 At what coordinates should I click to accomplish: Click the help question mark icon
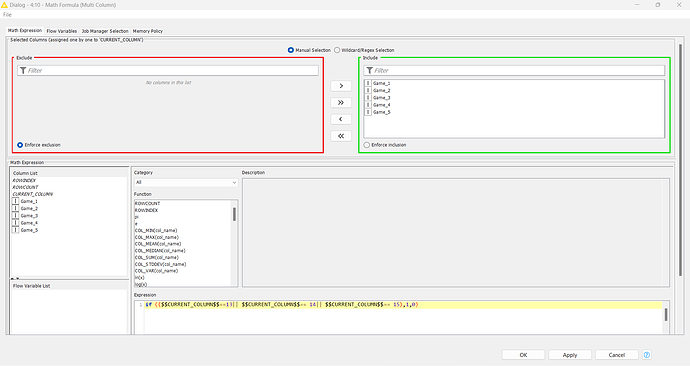pos(646,355)
